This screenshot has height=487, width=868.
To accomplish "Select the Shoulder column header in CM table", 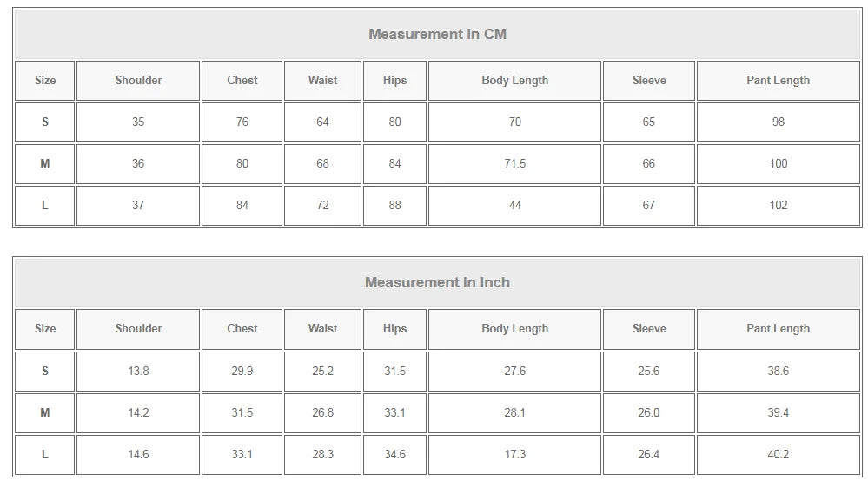I will (138, 81).
